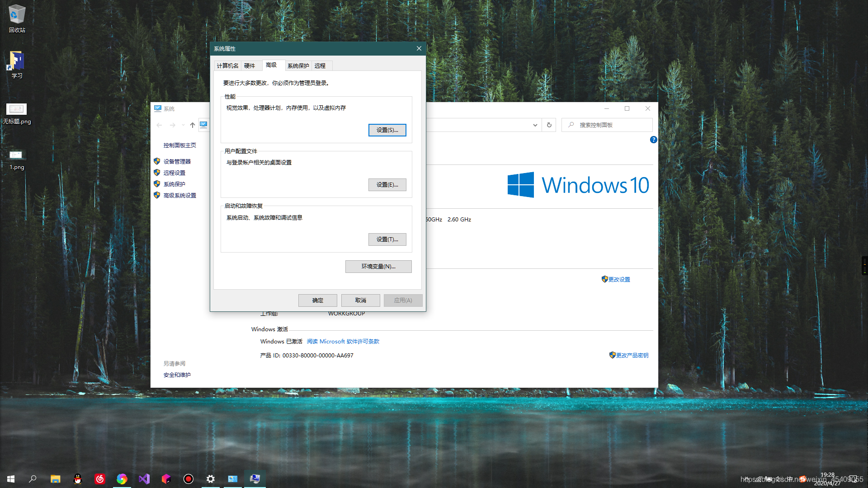This screenshot has width=868, height=488.
Task: Click back arrow in System window
Action: (x=159, y=125)
